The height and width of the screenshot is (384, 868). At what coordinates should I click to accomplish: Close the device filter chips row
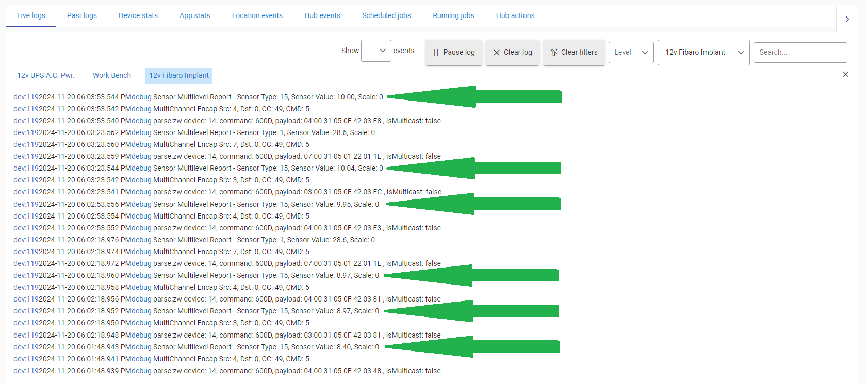[x=845, y=74]
